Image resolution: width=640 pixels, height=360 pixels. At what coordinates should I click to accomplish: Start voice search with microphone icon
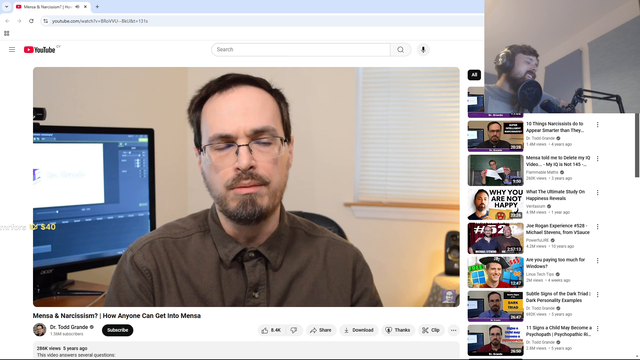tap(423, 49)
